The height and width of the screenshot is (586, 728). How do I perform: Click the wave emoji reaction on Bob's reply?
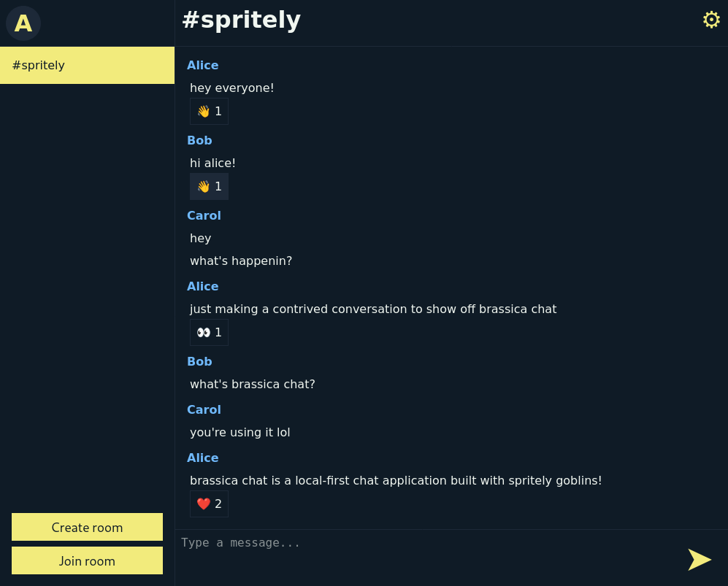209,186
